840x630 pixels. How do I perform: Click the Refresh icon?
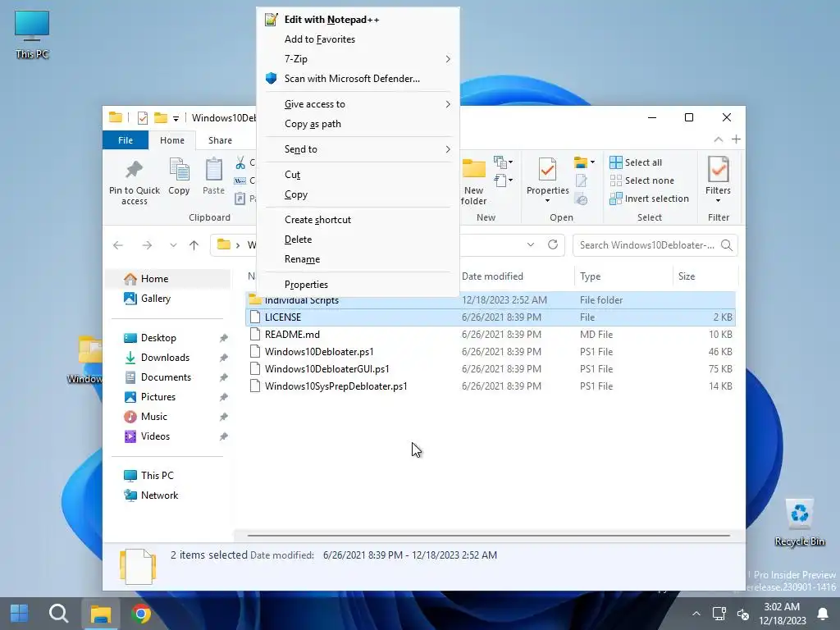(553, 244)
